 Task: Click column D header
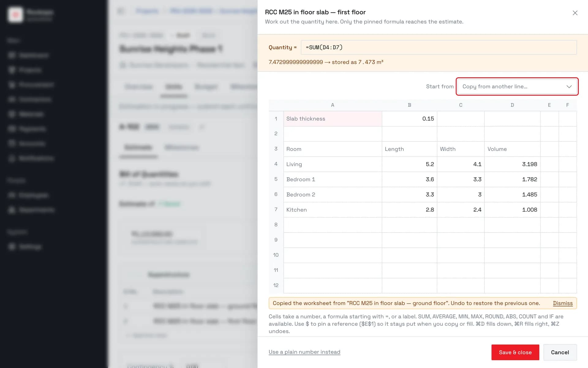tap(512, 105)
